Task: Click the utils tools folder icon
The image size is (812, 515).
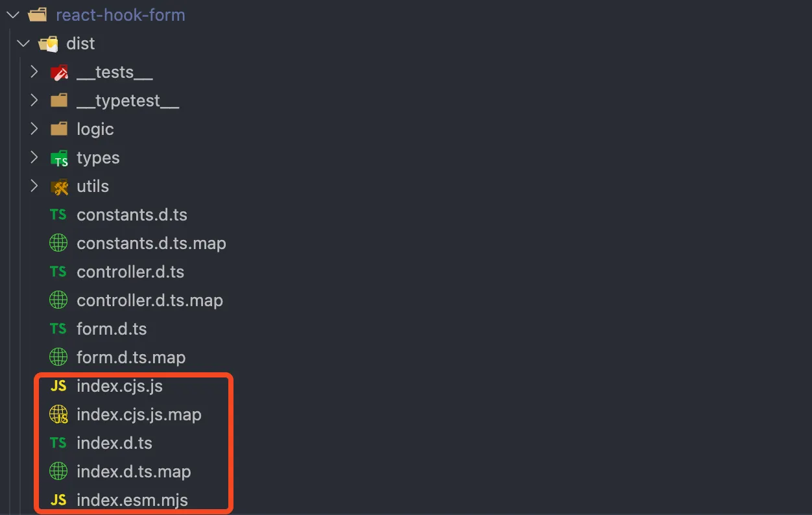Action: coord(59,187)
